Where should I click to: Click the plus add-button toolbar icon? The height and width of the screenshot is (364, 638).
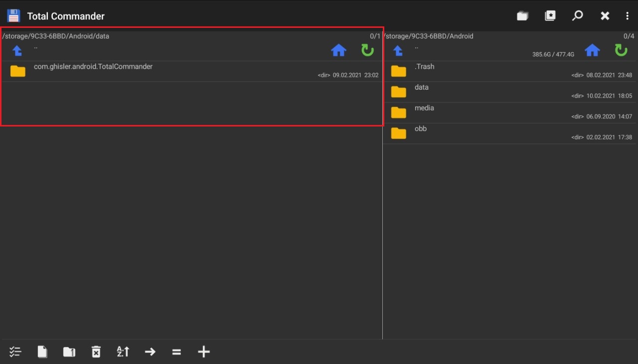coord(203,352)
